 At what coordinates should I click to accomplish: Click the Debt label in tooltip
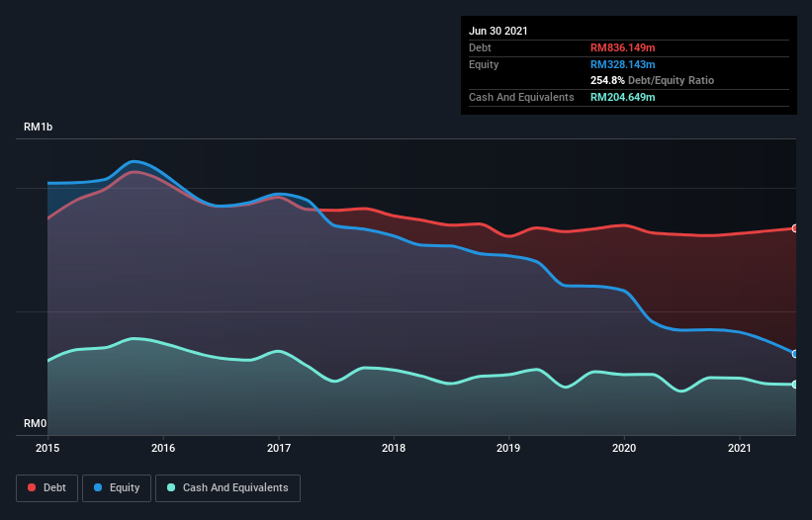click(480, 47)
